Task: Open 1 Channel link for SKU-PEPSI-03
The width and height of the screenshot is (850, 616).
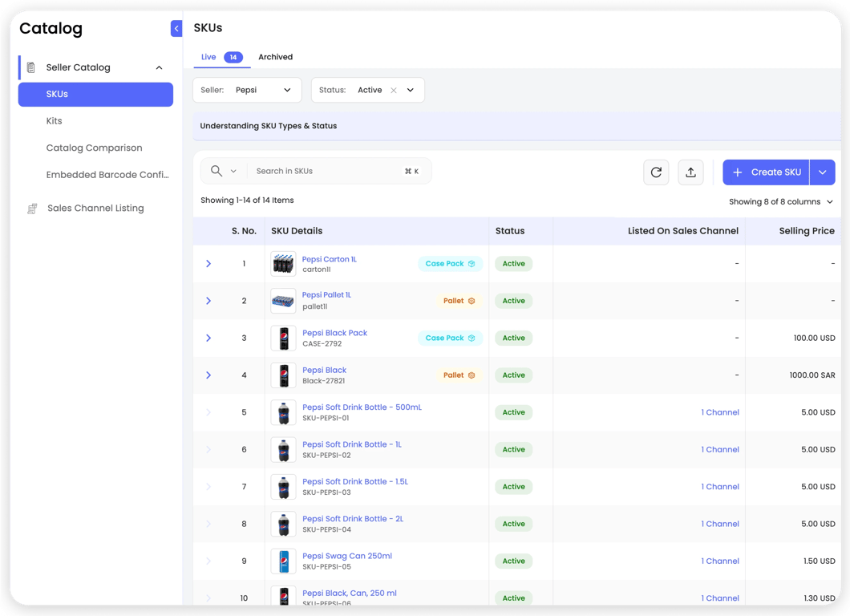Action: click(x=720, y=487)
